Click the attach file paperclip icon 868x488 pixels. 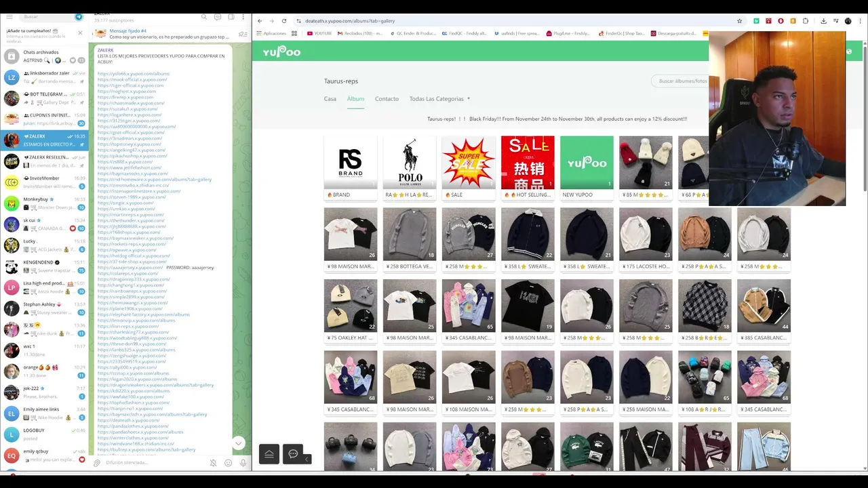coord(97,463)
